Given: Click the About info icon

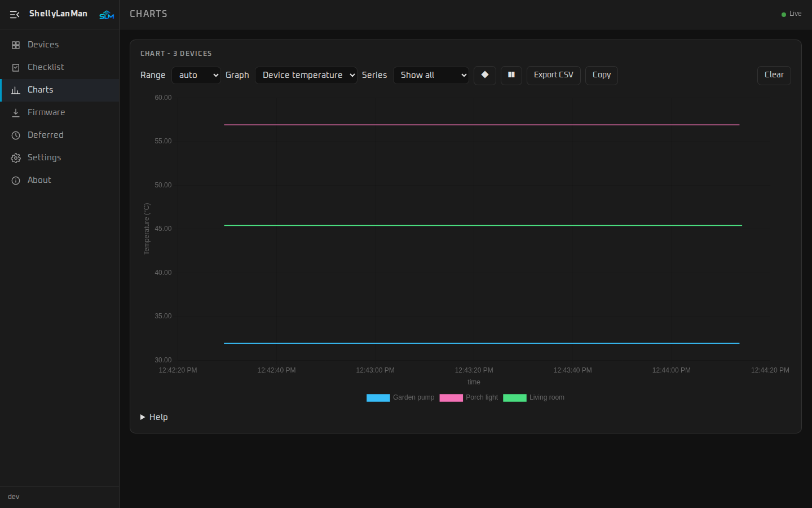Looking at the screenshot, I should [16, 181].
